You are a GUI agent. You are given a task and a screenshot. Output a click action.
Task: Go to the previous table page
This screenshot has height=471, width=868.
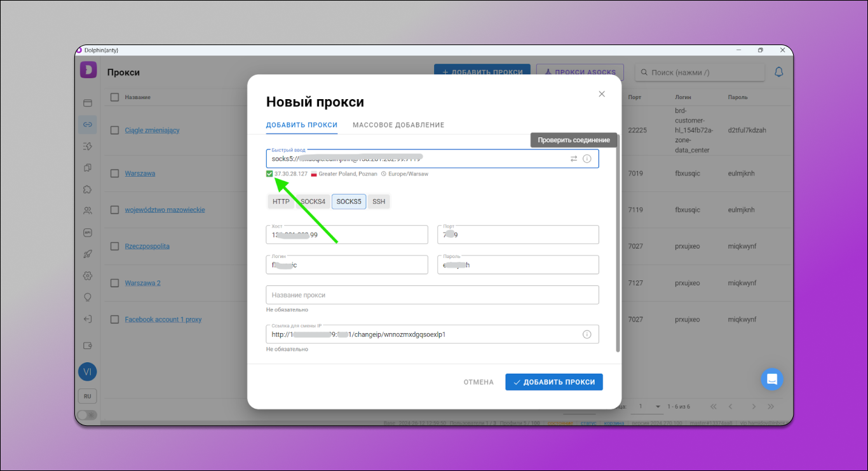click(x=731, y=406)
